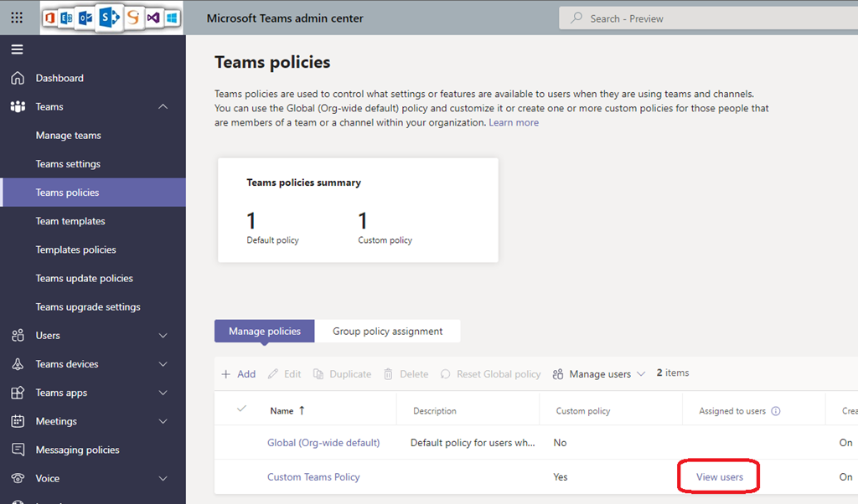
Task: Open View users link for Custom Teams Policy
Action: click(x=720, y=476)
